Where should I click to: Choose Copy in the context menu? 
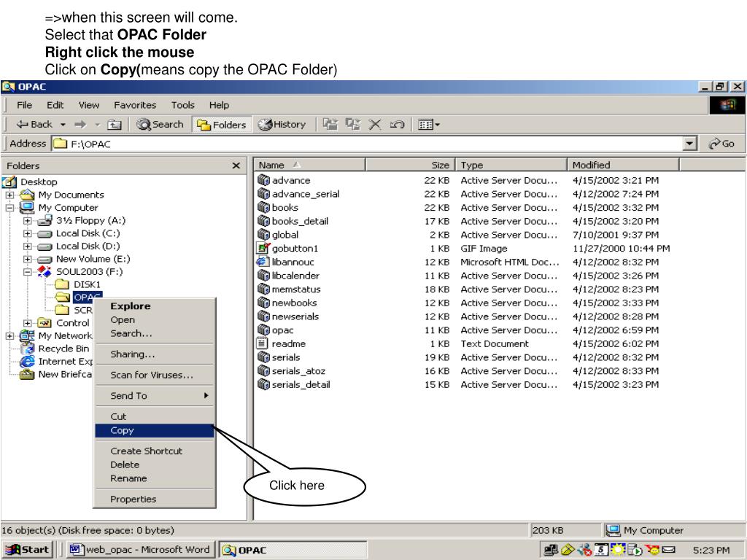[155, 430]
